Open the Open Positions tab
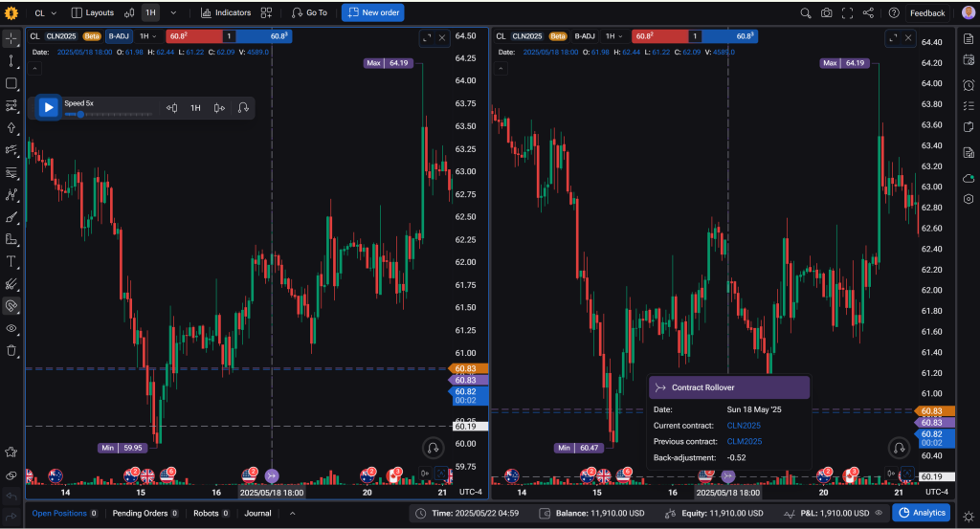 [x=64, y=514]
